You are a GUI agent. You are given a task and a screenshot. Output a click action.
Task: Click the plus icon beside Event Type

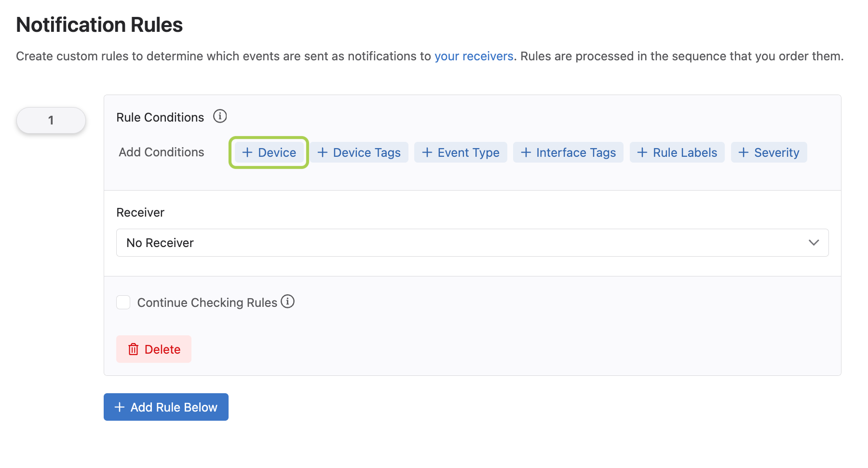click(x=427, y=152)
